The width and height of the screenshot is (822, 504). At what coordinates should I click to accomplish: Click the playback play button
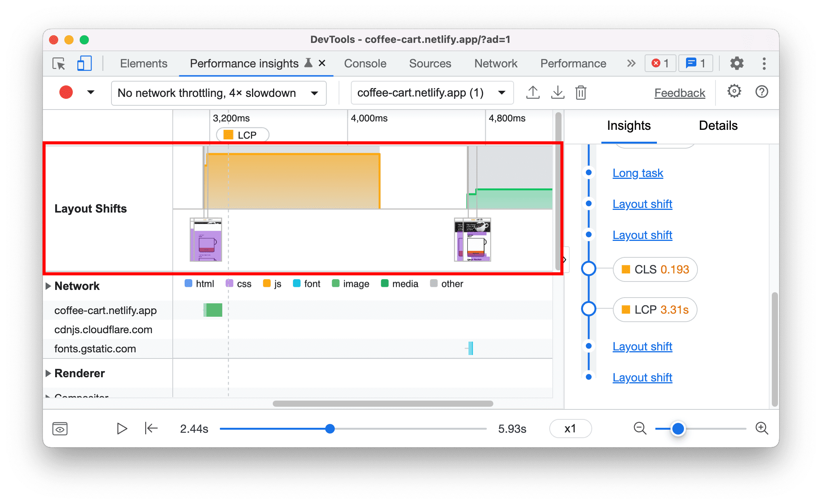[122, 428]
